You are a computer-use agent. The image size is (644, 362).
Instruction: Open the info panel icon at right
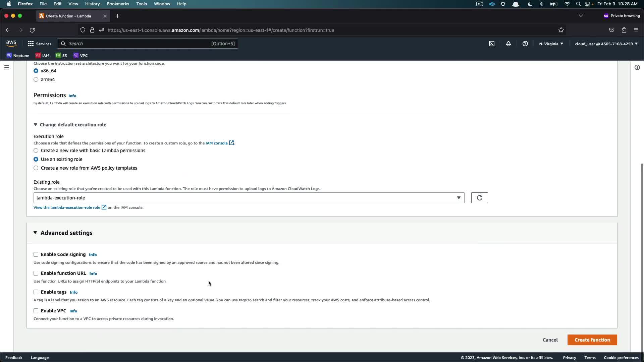(x=637, y=67)
